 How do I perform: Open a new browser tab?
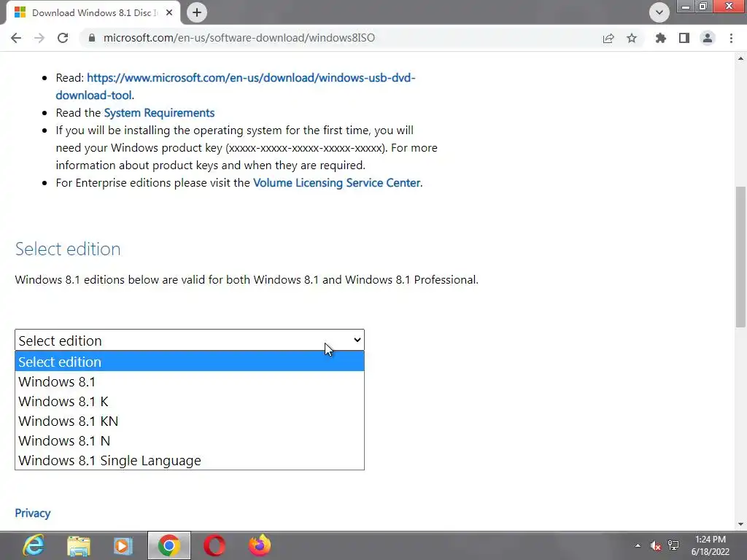[197, 12]
